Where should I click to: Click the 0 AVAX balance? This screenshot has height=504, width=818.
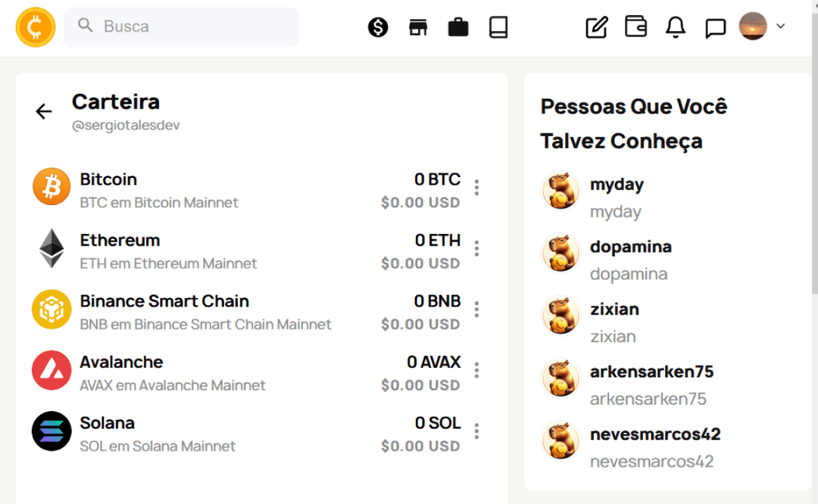coord(433,362)
